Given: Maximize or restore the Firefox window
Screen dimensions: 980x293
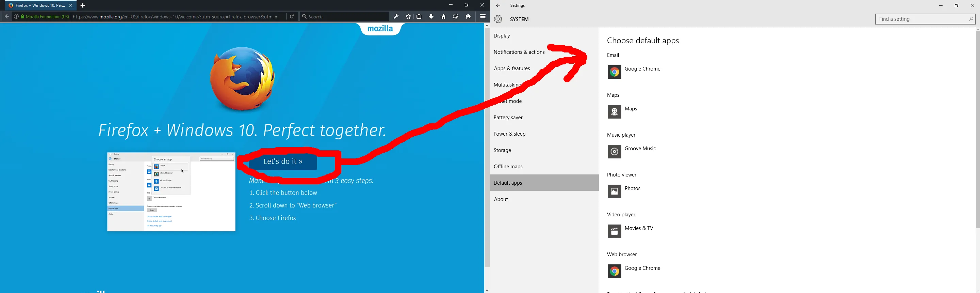Looking at the screenshot, I should [x=467, y=5].
